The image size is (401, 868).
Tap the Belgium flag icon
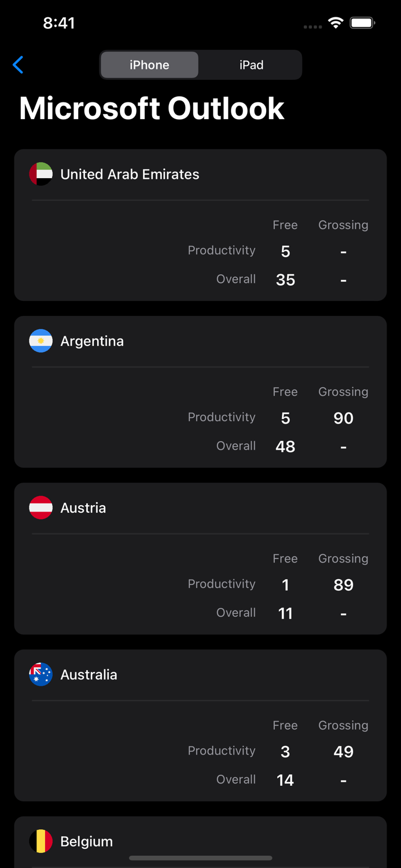pyautogui.click(x=41, y=841)
